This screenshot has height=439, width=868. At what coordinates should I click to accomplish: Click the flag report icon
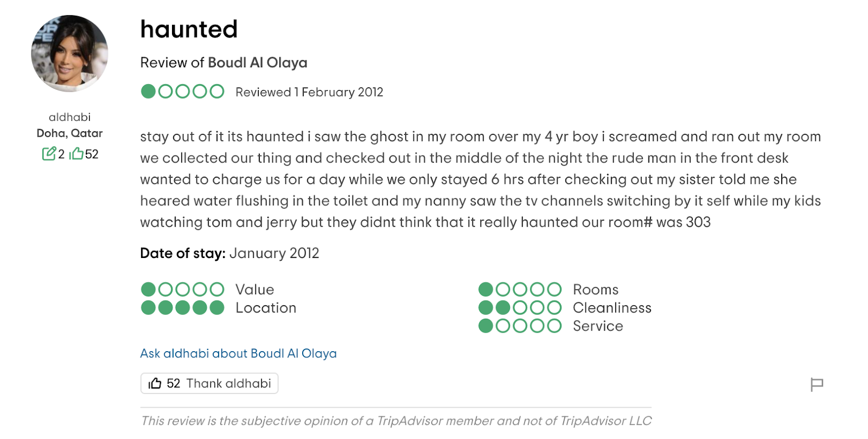816,384
